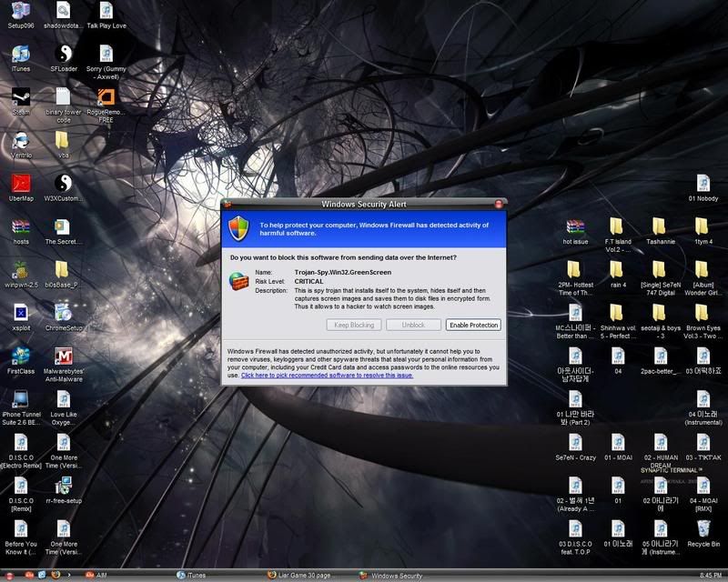The height and width of the screenshot is (582, 728).
Task: Select The Secret desktop file
Action: [64, 227]
